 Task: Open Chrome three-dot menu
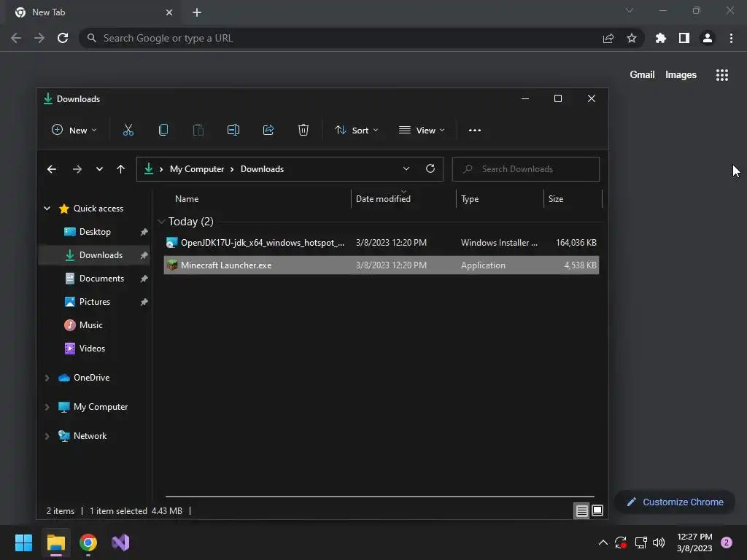(731, 38)
